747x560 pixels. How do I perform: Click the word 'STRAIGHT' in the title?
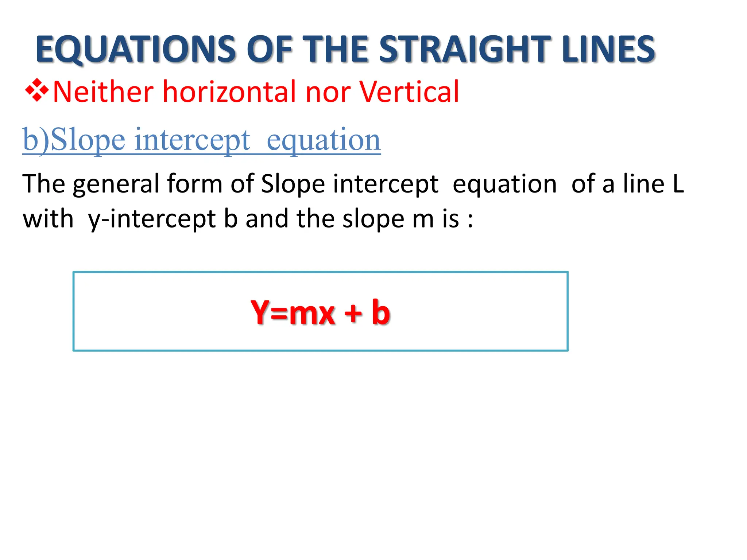click(465, 49)
